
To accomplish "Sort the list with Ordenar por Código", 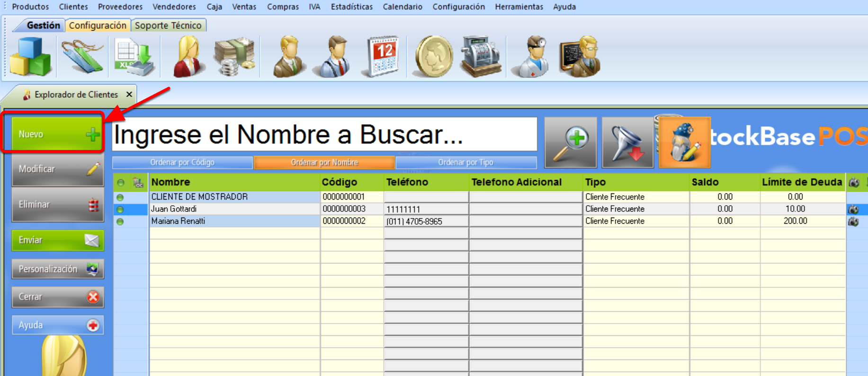I will coord(182,163).
